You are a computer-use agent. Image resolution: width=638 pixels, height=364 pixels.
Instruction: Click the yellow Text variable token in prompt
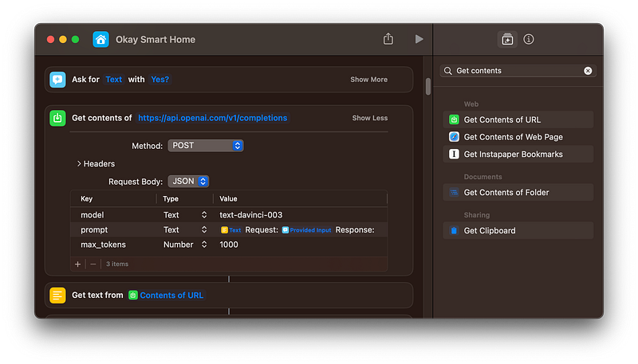pos(231,230)
